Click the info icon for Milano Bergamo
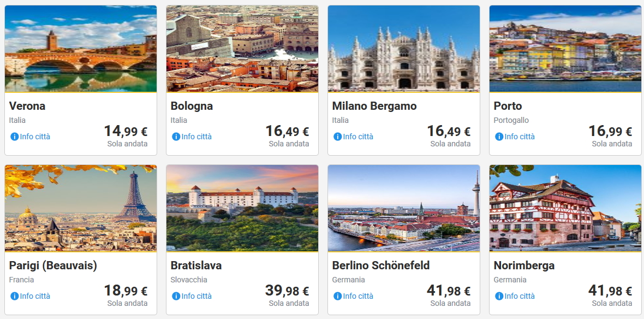 coord(337,137)
